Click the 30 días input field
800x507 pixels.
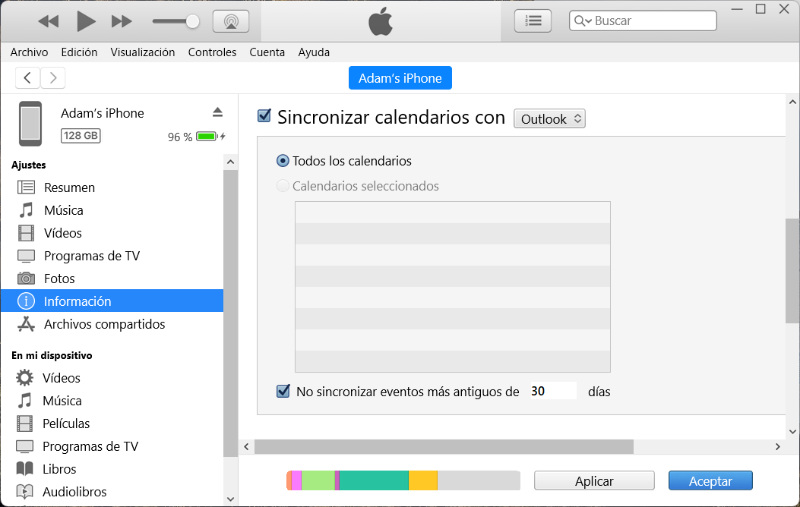pos(553,391)
